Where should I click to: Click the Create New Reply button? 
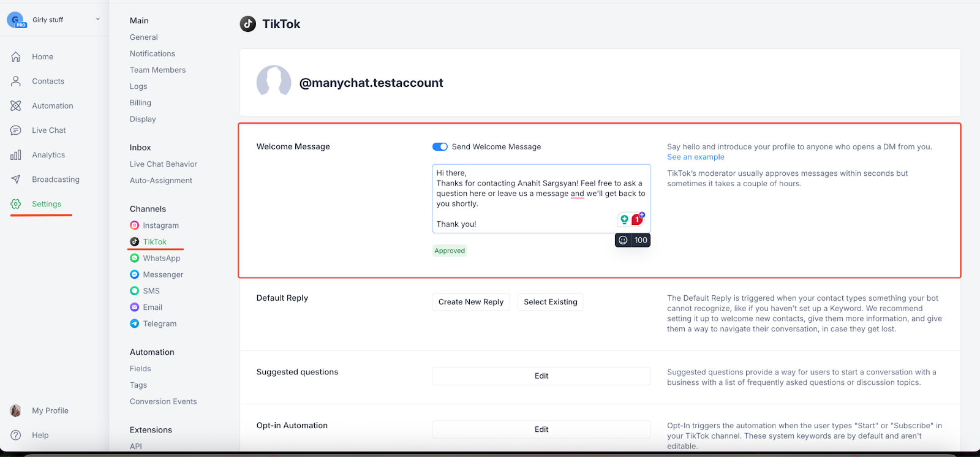tap(470, 302)
